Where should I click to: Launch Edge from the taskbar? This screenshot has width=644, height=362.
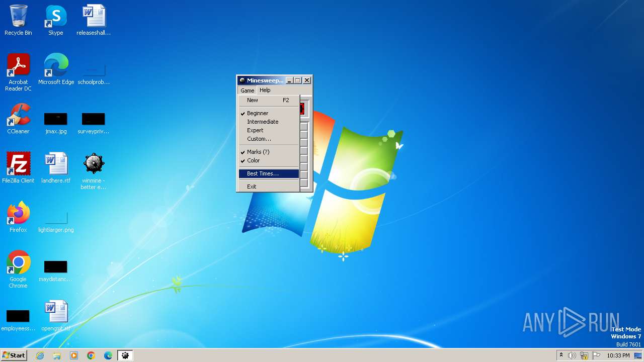pyautogui.click(x=108, y=355)
